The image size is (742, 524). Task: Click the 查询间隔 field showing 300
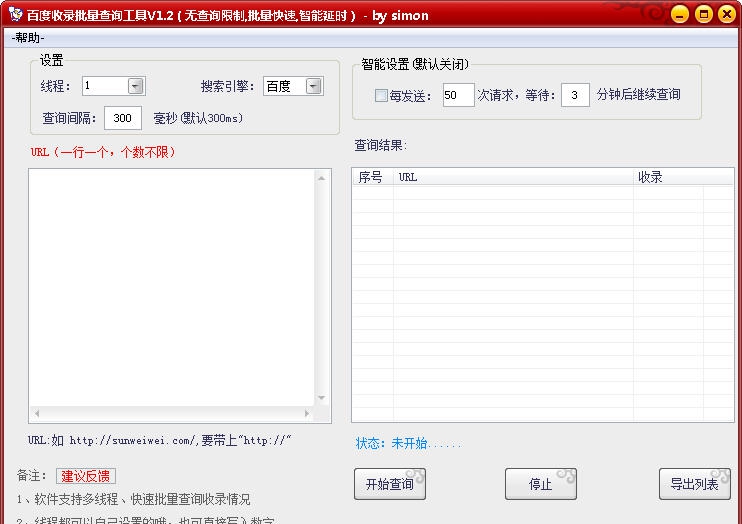pyautogui.click(x=123, y=118)
